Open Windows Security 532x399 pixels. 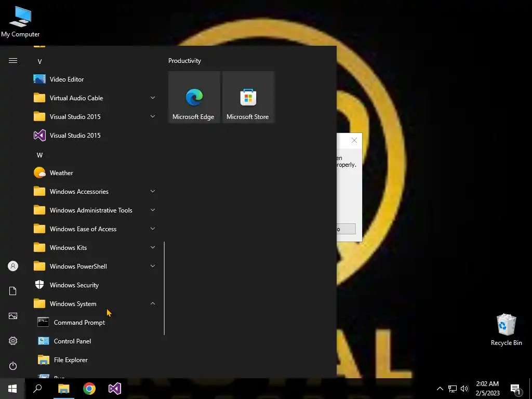click(95, 285)
